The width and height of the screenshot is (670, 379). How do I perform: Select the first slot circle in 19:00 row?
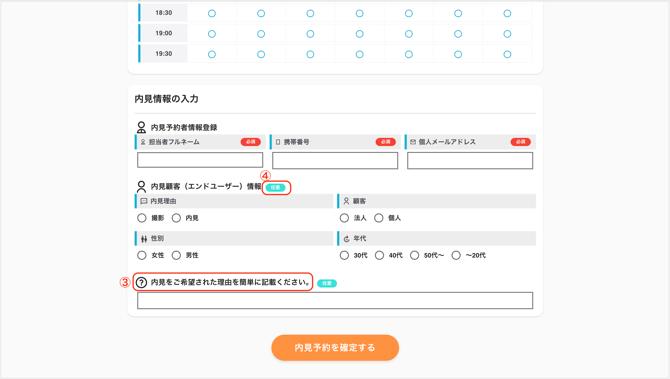(x=212, y=34)
